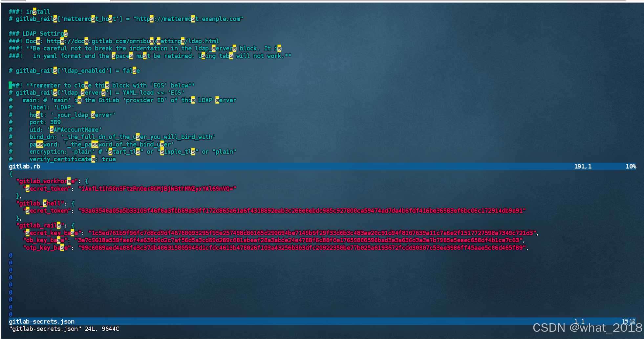Click the secret_key_base key
The height and width of the screenshot is (339, 644).
pyautogui.click(x=52, y=233)
